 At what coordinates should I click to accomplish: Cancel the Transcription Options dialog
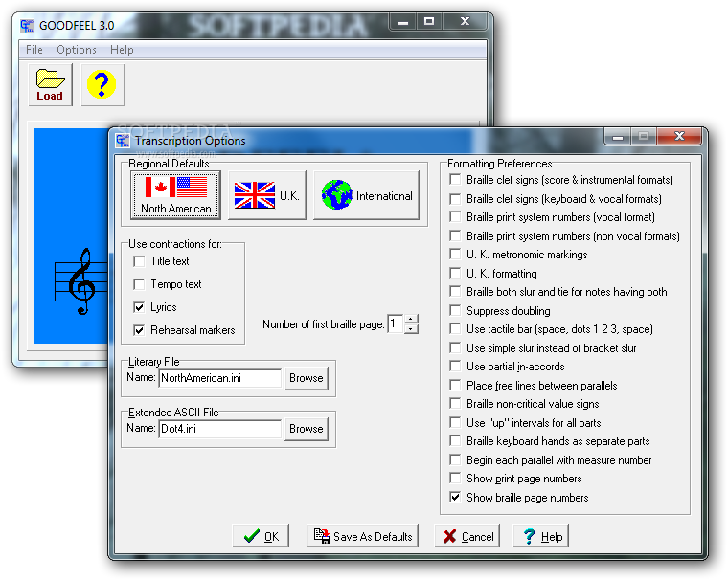[467, 536]
